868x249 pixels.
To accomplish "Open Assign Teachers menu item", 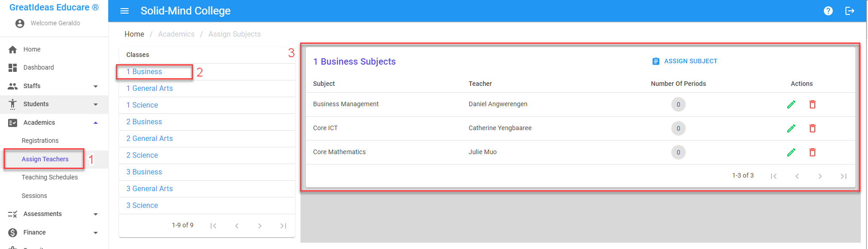I will coord(45,159).
